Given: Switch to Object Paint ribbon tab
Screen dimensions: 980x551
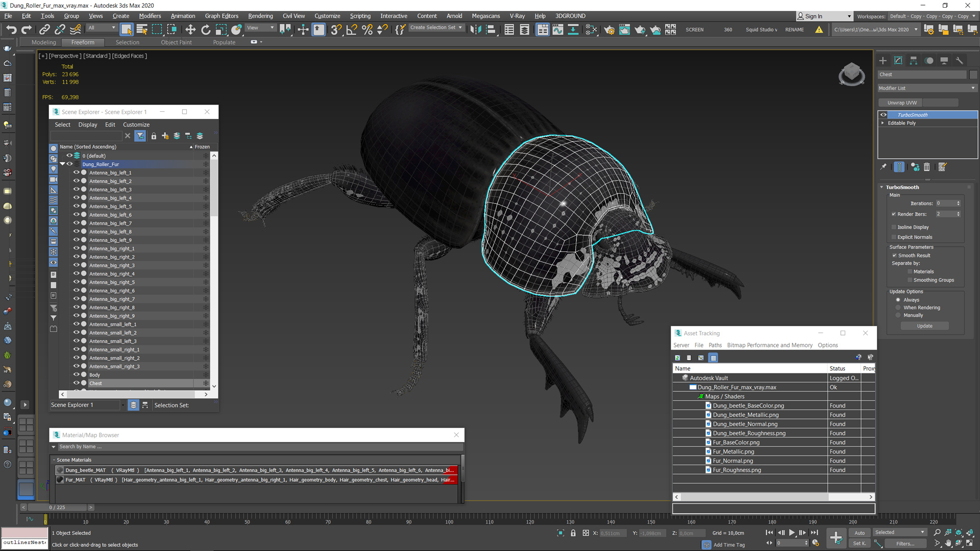Looking at the screenshot, I should tap(176, 42).
